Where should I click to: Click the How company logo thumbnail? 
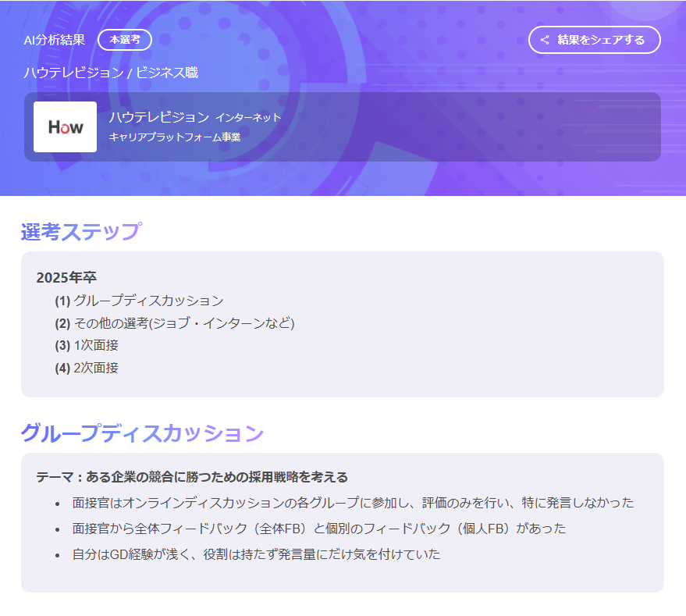tap(66, 127)
